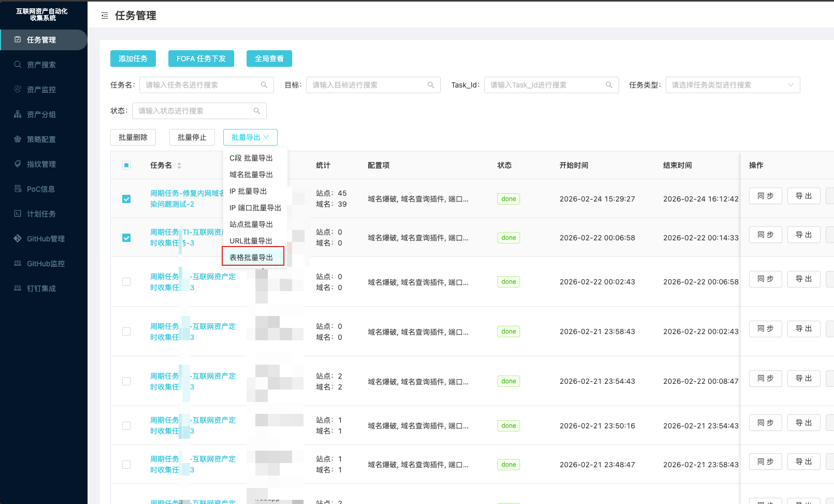The width and height of the screenshot is (834, 504).
Task: Export the task started 2026-02-24 15:29:27
Action: 804,196
